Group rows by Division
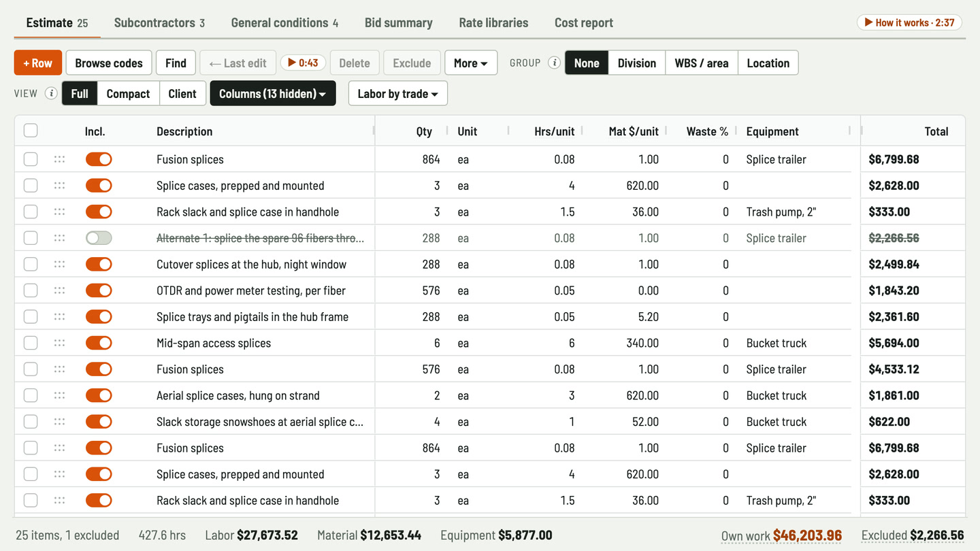980x551 pixels. pyautogui.click(x=637, y=63)
